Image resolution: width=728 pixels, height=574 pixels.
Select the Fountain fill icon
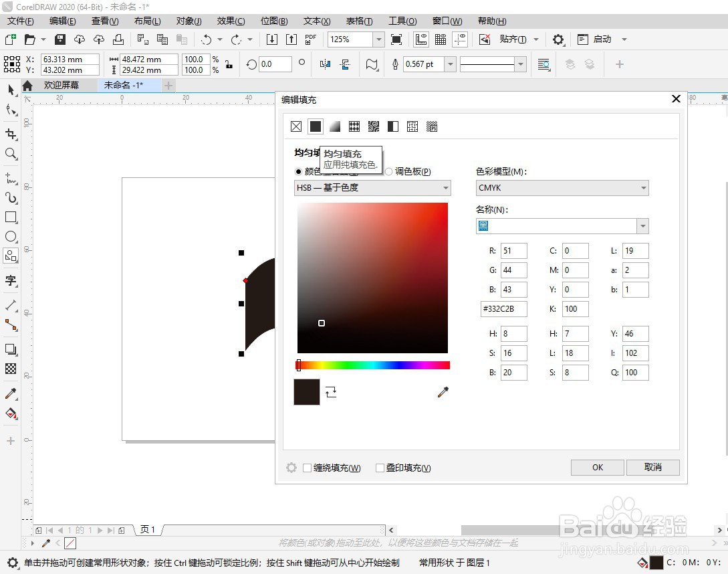click(x=335, y=126)
